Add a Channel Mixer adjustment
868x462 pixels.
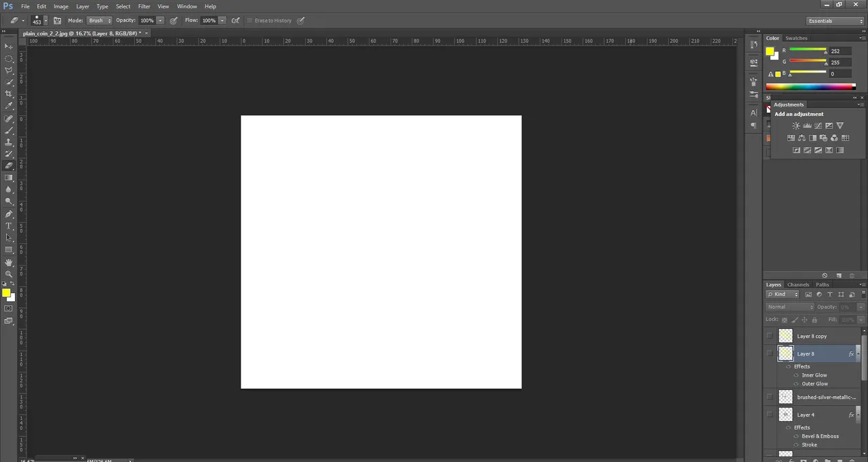[834, 138]
